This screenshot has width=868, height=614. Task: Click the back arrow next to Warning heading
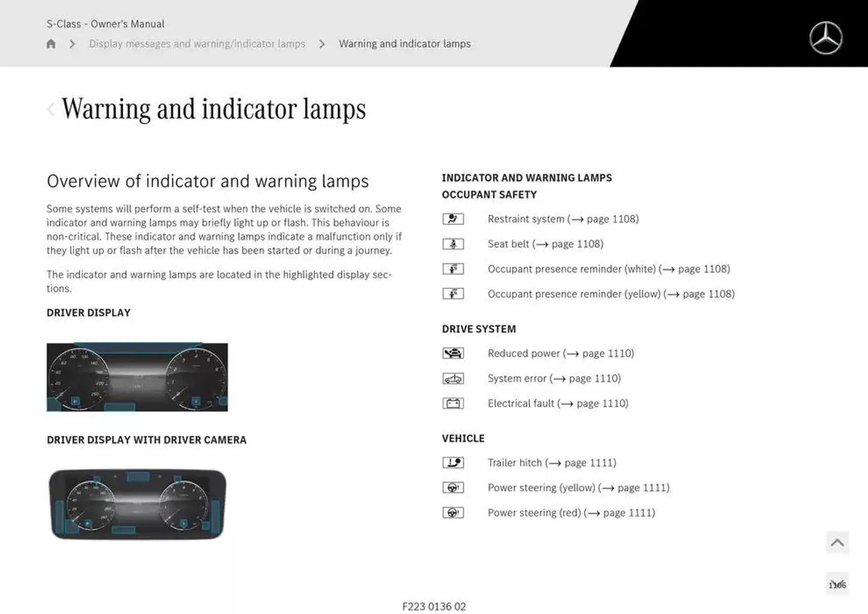[x=51, y=108]
